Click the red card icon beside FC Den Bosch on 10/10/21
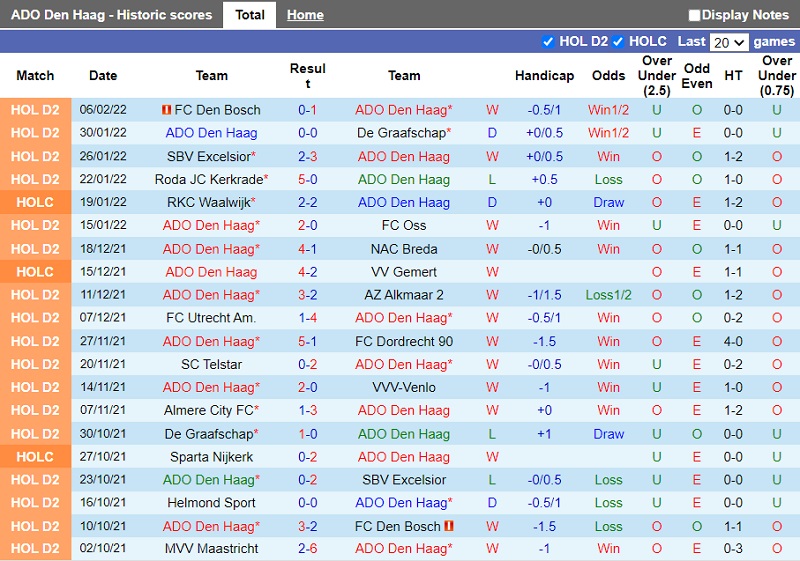 click(449, 526)
